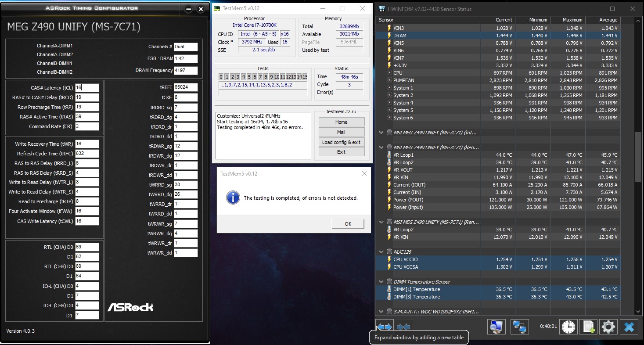This screenshot has width=644, height=345.
Task: Click the "Power (Input)" row label
Action: tap(408, 207)
